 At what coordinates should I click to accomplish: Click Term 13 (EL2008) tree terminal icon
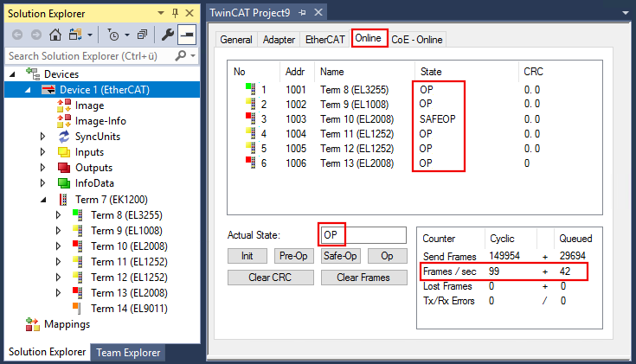coord(78,292)
